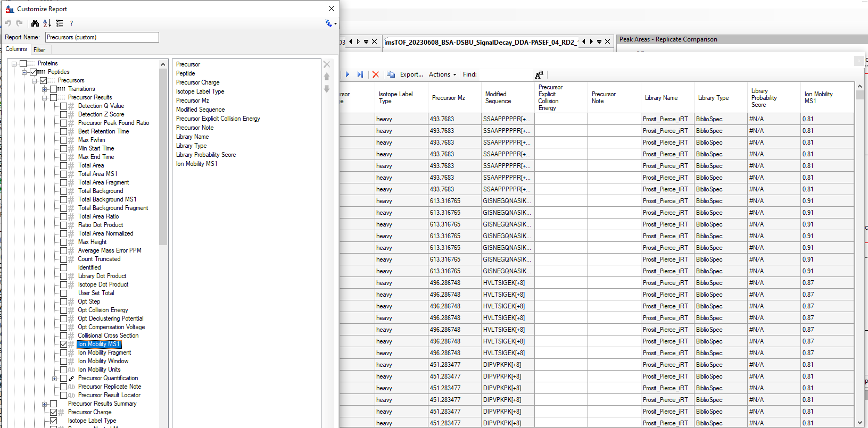
Task: Click the binoculars Find Column icon
Action: (35, 23)
